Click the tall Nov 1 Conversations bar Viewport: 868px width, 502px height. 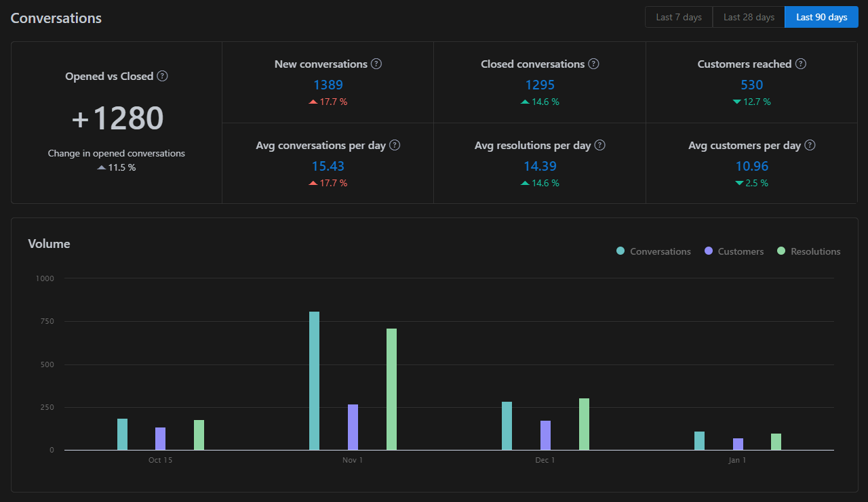pyautogui.click(x=314, y=381)
